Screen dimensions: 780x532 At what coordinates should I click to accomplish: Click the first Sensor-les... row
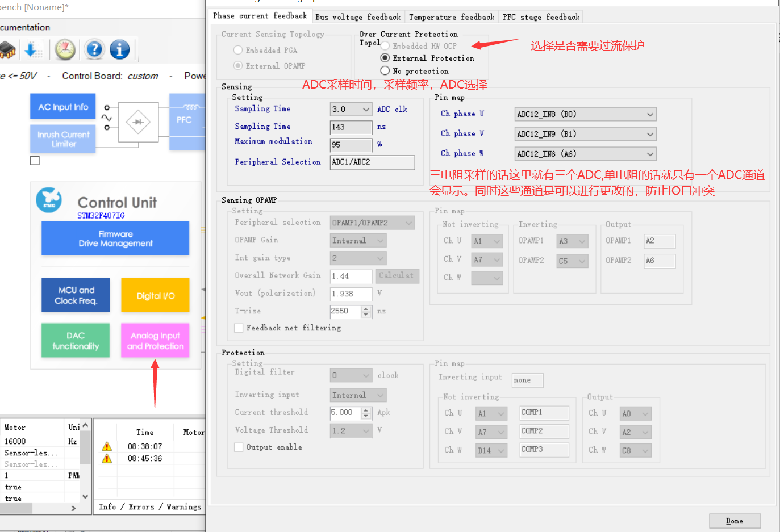(x=33, y=453)
